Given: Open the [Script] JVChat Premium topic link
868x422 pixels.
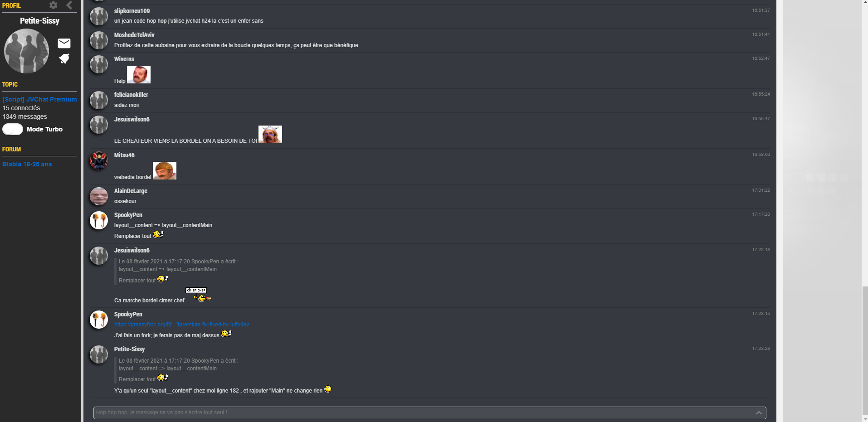Looking at the screenshot, I should tap(39, 99).
